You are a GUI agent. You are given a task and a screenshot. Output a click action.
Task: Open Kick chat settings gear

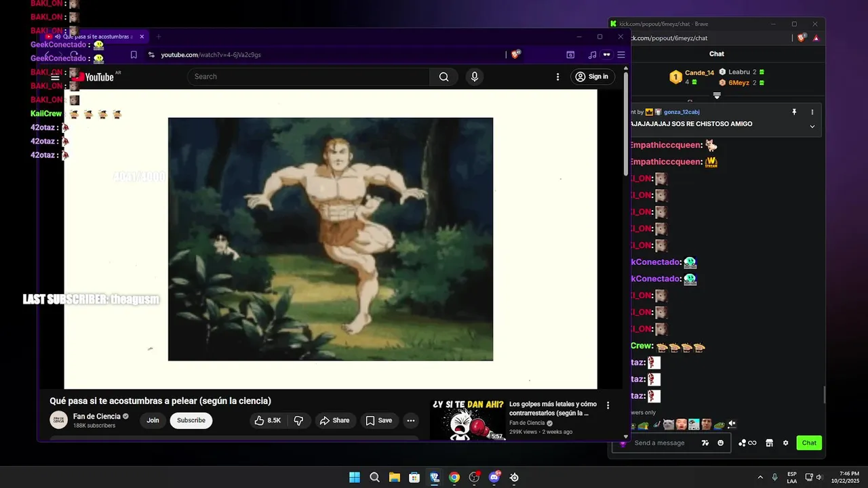click(785, 443)
